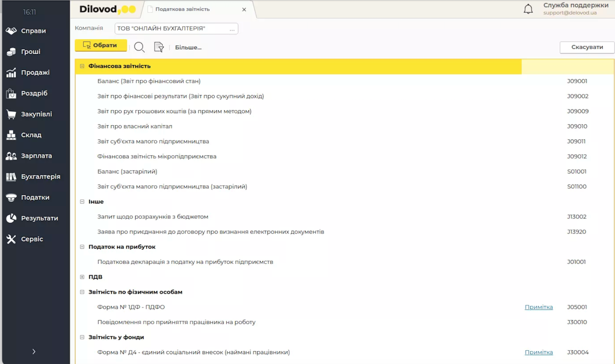The width and height of the screenshot is (615, 364).
Task: Select the Податки sidebar icon
Action: click(35, 197)
